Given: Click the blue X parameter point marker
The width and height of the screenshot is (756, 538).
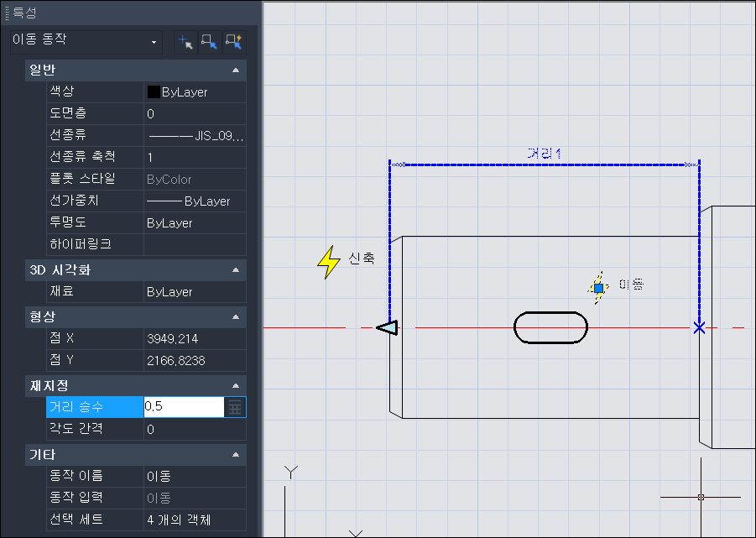Looking at the screenshot, I should point(699,328).
